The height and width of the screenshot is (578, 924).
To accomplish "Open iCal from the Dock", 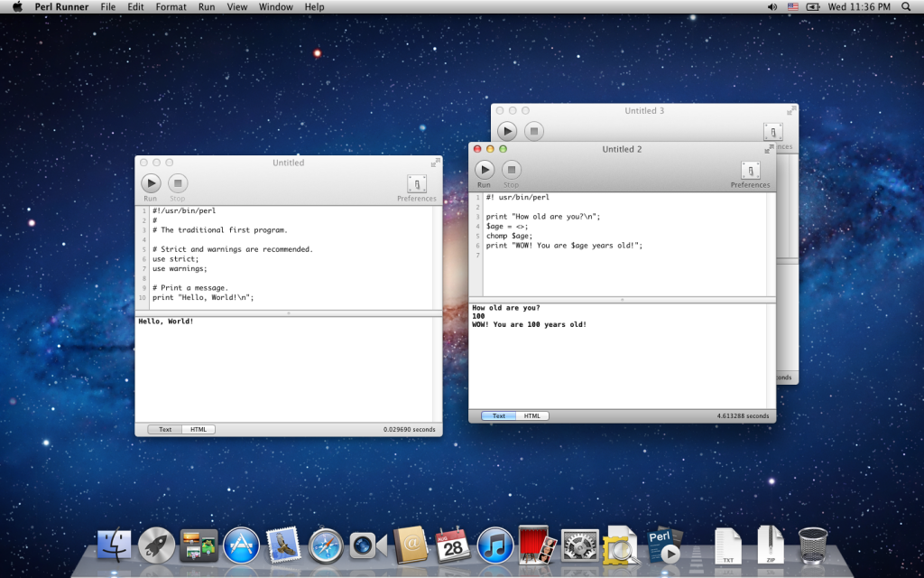I will (x=453, y=545).
